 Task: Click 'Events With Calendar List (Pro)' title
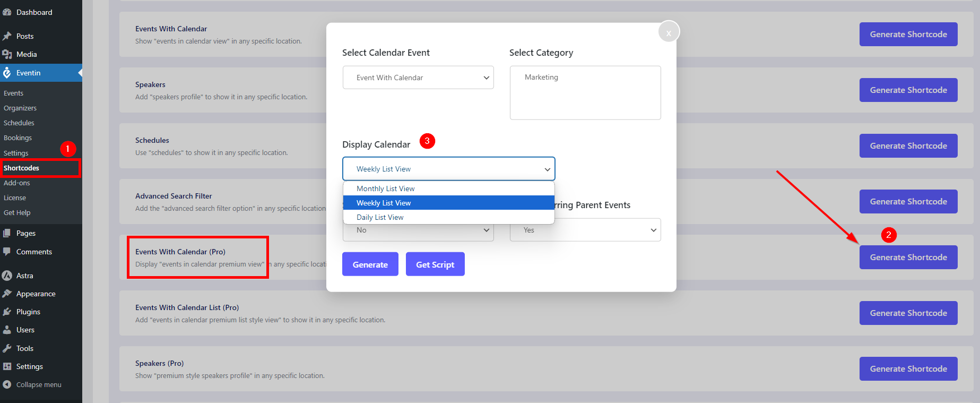pos(187,307)
